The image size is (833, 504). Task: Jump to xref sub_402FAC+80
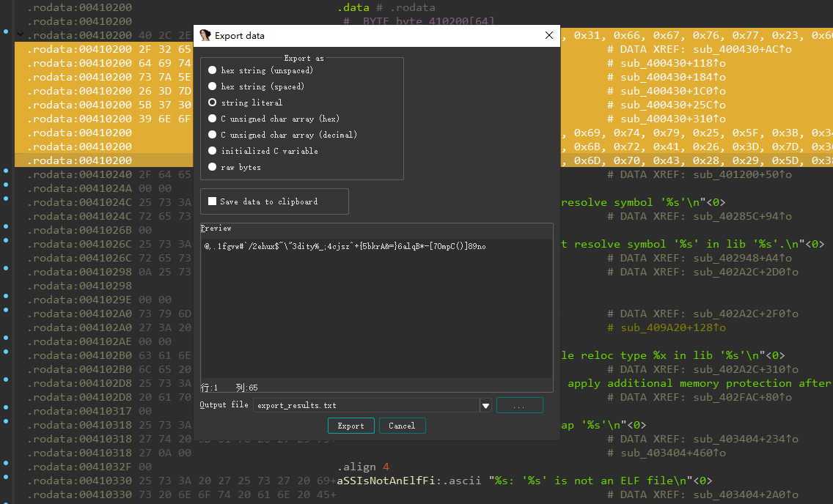click(742, 397)
